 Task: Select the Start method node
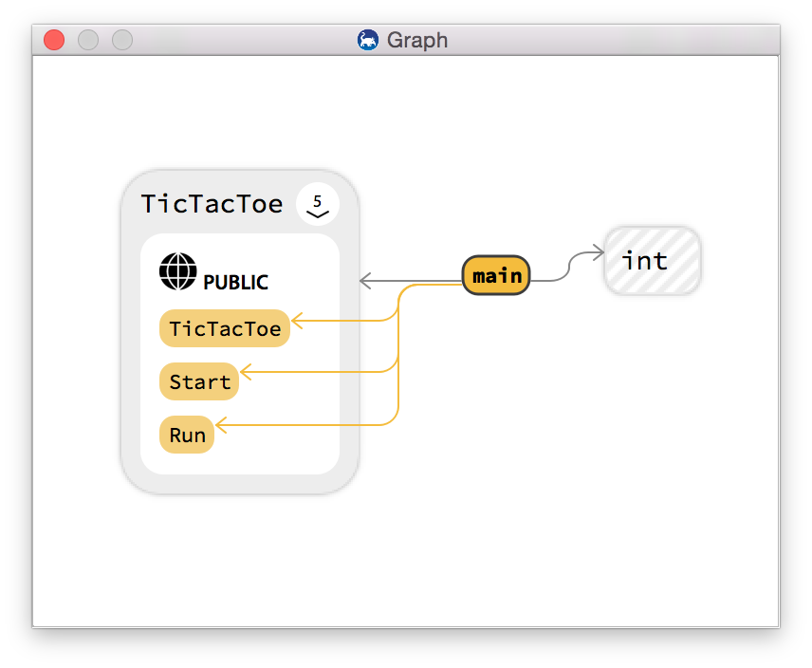point(199,381)
